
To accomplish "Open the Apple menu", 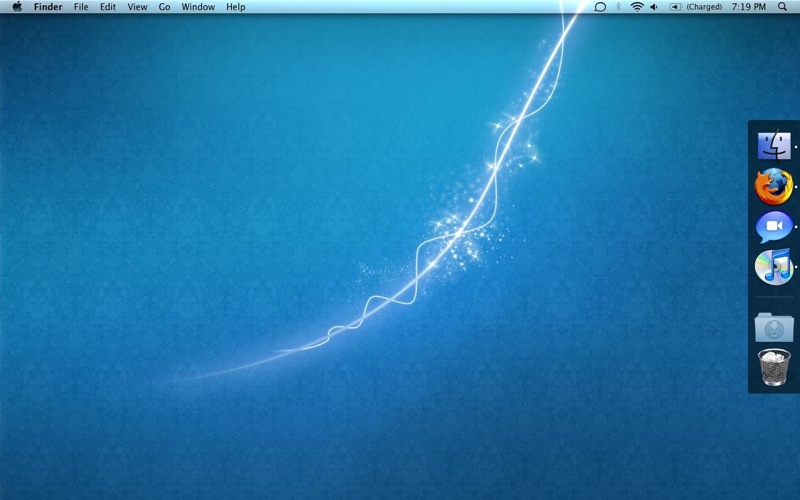I will (17, 7).
